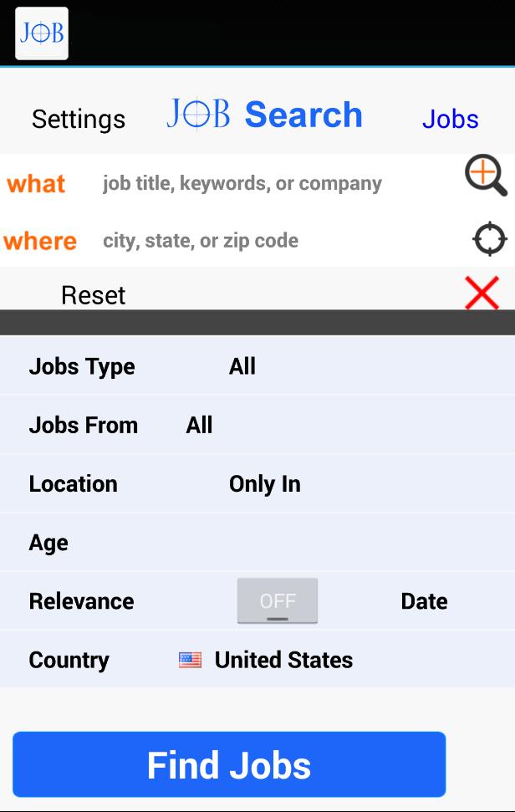
Task: Click the red X to close filters
Action: tap(482, 294)
